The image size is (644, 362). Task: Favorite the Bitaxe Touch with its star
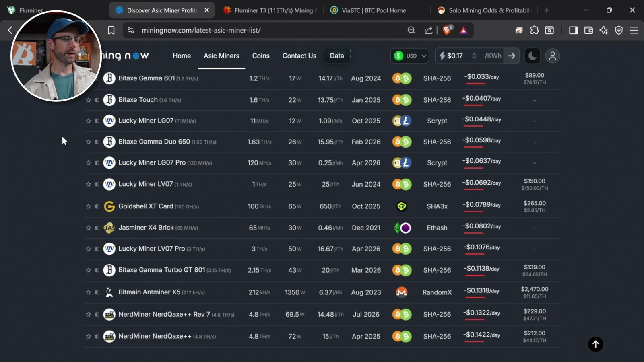point(88,100)
